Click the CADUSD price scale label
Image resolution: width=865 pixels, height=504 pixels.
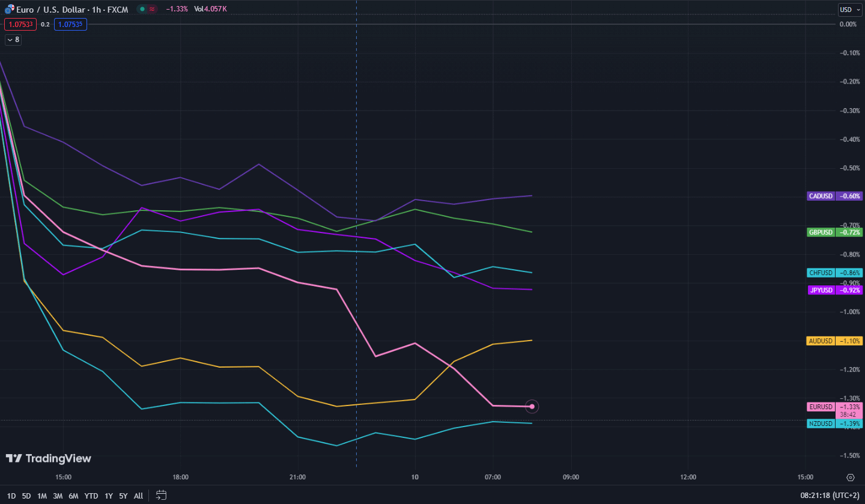coord(821,196)
